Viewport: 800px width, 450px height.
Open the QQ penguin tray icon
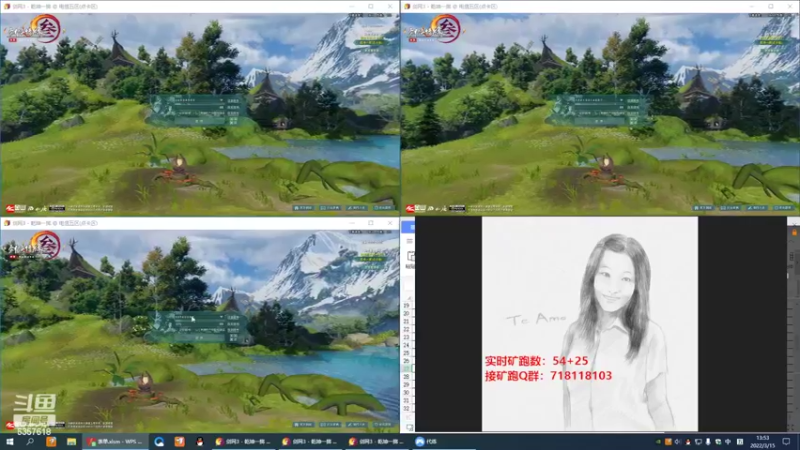point(688,442)
